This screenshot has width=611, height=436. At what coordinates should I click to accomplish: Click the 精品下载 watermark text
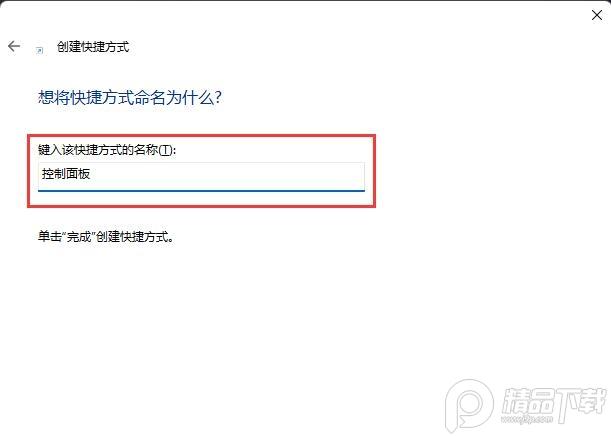pyautogui.click(x=554, y=401)
